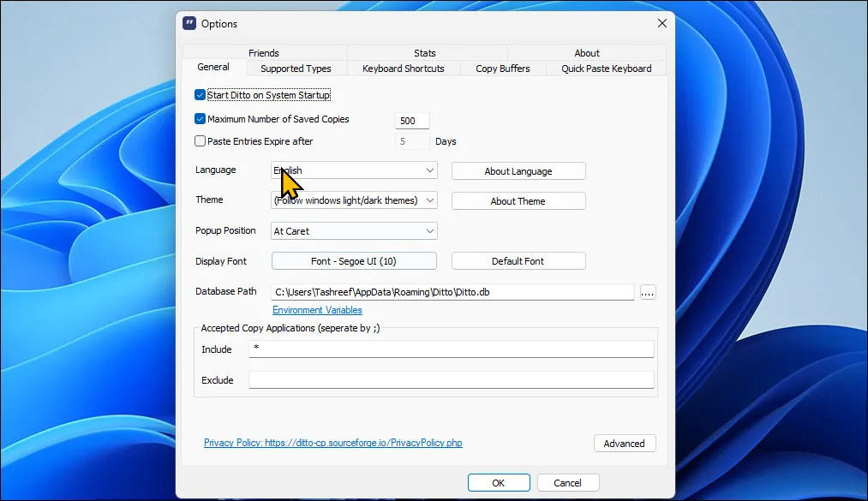Click the Advanced button

point(625,443)
